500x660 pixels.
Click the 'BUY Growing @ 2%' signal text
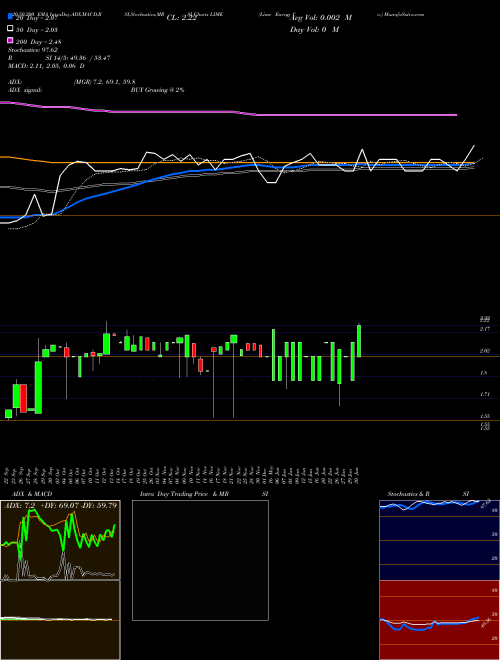(x=157, y=90)
